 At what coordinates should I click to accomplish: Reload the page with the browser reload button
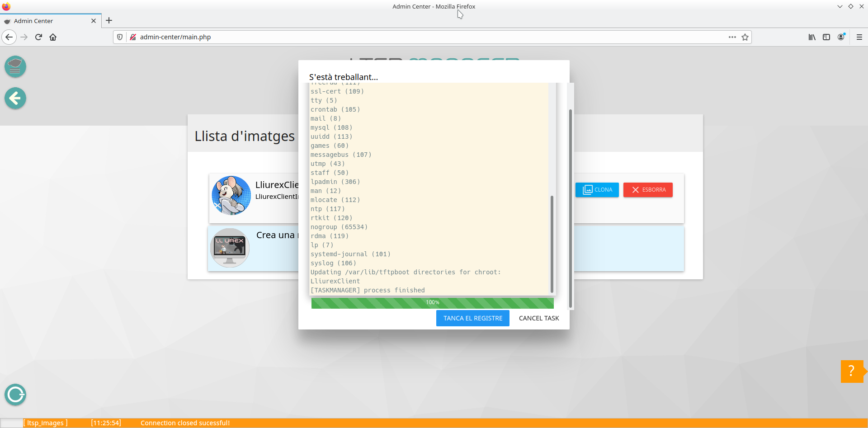pos(38,37)
